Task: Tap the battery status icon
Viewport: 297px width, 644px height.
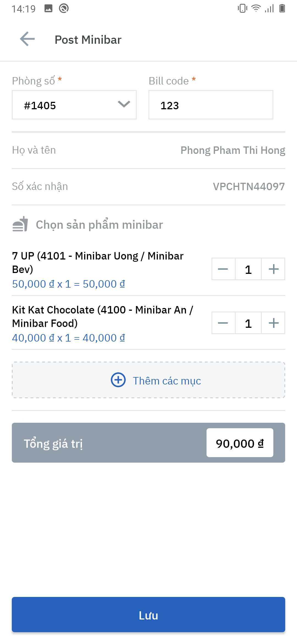Action: tap(282, 9)
